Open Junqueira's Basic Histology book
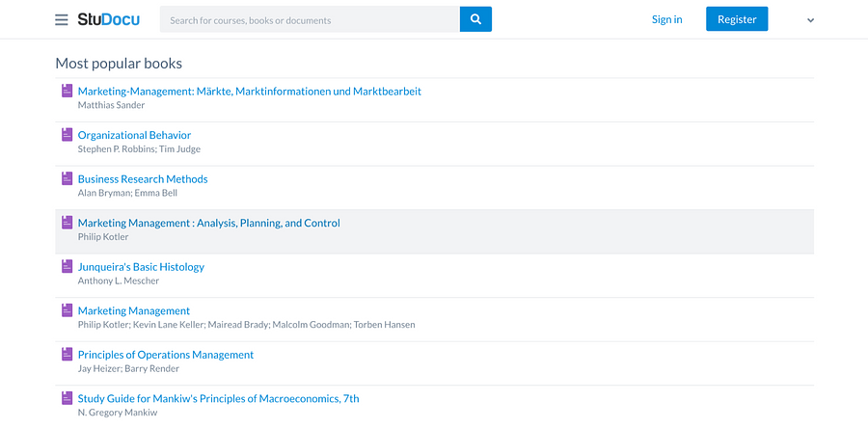 pyautogui.click(x=141, y=266)
